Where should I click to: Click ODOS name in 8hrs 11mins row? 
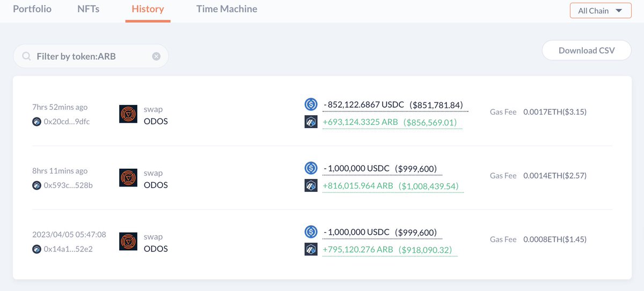tap(156, 185)
